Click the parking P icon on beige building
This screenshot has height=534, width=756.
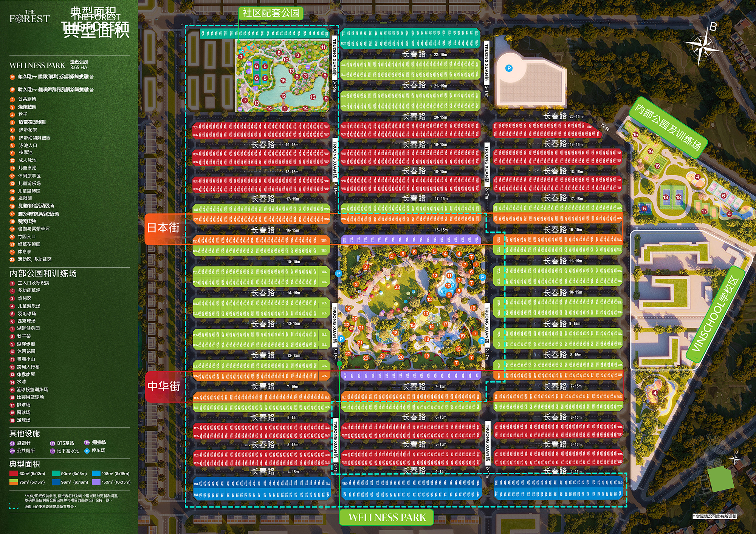pos(509,68)
